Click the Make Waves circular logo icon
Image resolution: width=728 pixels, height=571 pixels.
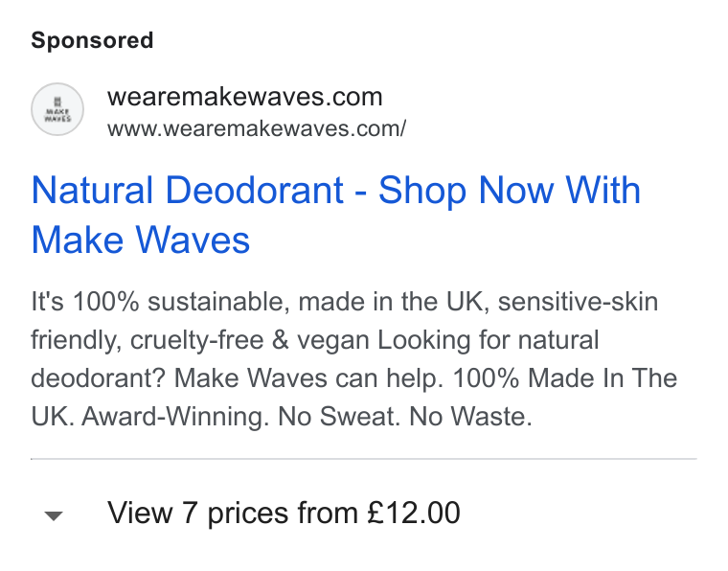tap(57, 109)
